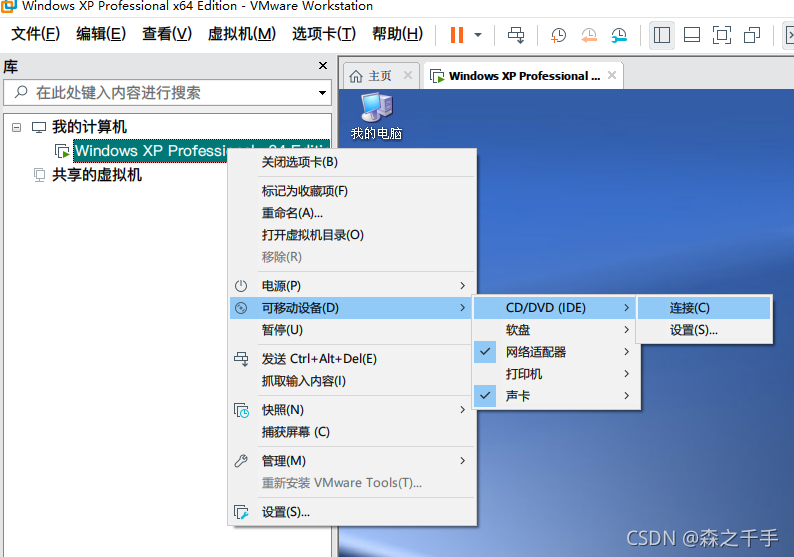794x557 pixels.
Task: Toggle the thumbnail bar view icon
Action: coord(692,35)
